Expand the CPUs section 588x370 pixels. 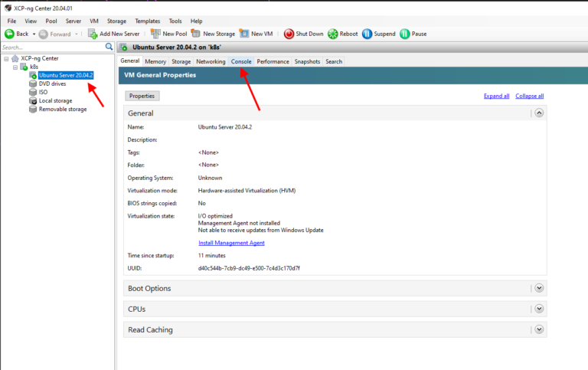click(x=539, y=309)
